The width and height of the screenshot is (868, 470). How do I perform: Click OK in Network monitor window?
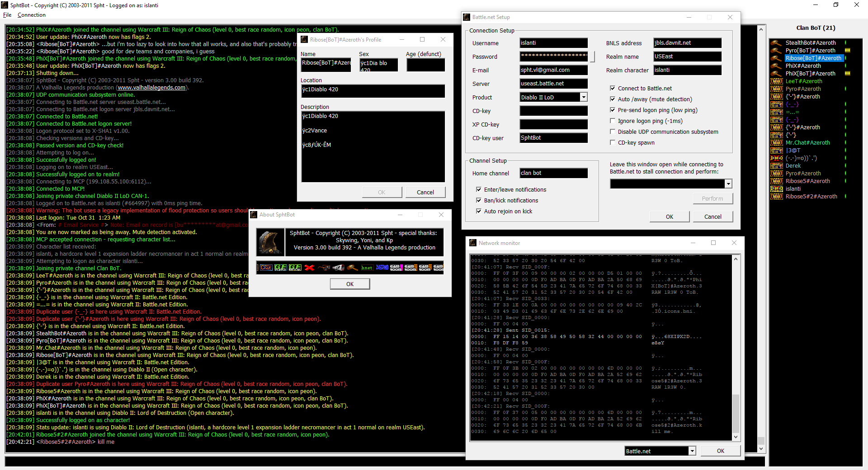click(x=721, y=451)
